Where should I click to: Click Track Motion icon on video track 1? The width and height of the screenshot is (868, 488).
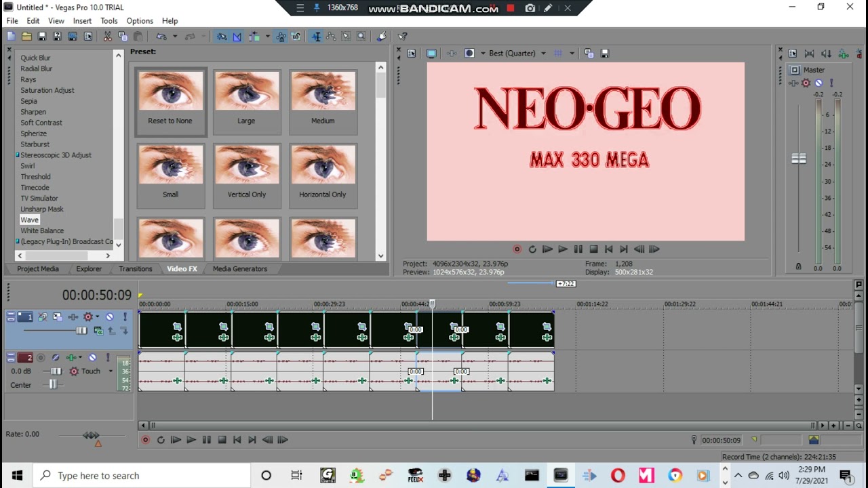(57, 317)
